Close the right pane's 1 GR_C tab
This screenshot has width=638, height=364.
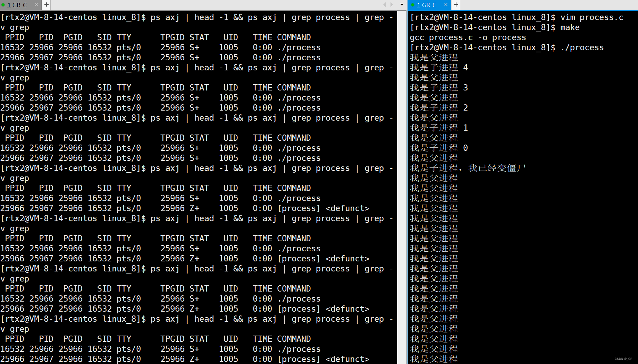point(446,5)
